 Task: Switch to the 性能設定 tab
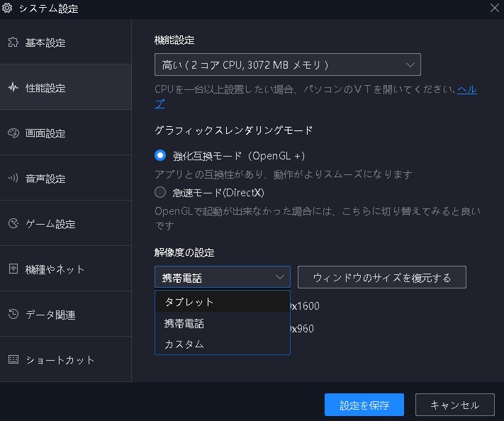point(66,87)
